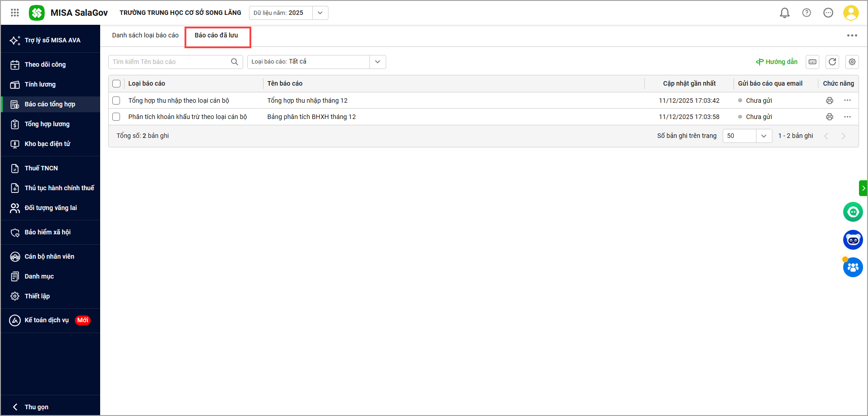Check the Phân tích khoản khấu trừ row
868x416 pixels.
116,117
